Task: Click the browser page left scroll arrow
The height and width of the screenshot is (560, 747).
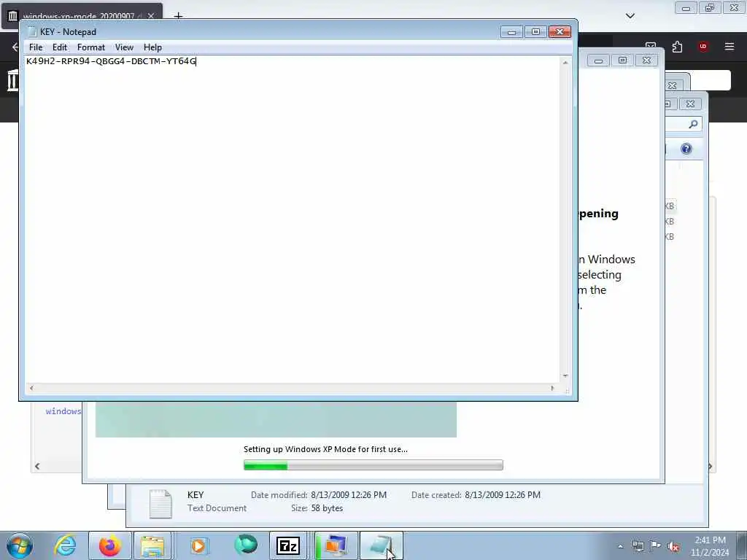Action: [37, 466]
